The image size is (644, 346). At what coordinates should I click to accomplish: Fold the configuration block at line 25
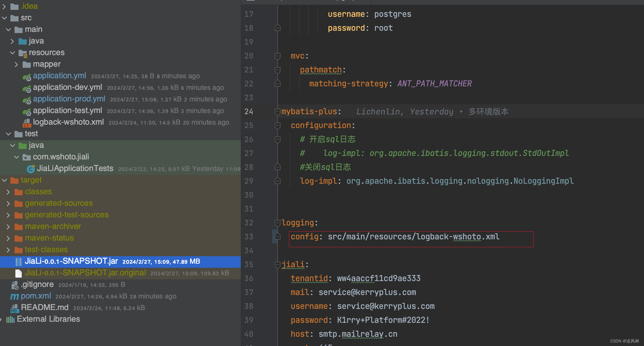pyautogui.click(x=278, y=125)
